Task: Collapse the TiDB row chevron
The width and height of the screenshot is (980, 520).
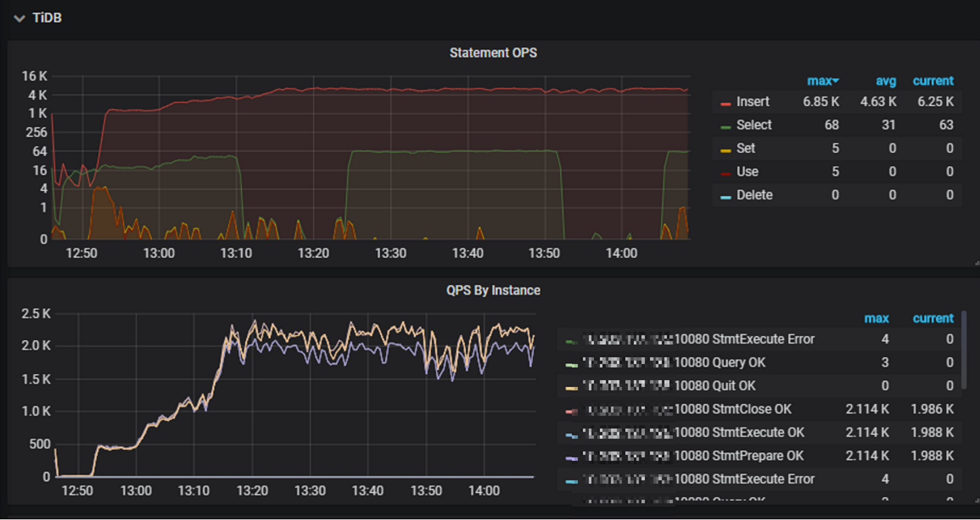Action: [18, 18]
